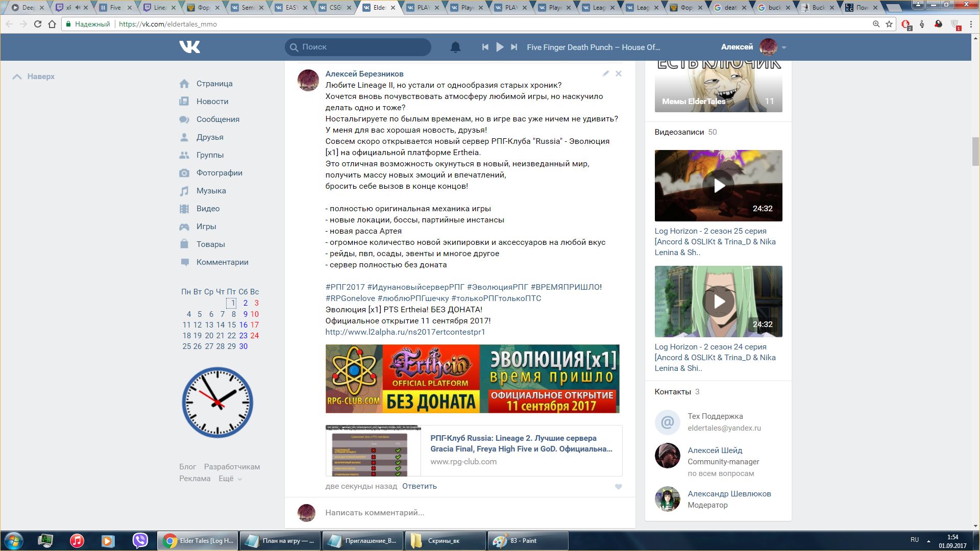Open notifications bell icon

(x=455, y=47)
